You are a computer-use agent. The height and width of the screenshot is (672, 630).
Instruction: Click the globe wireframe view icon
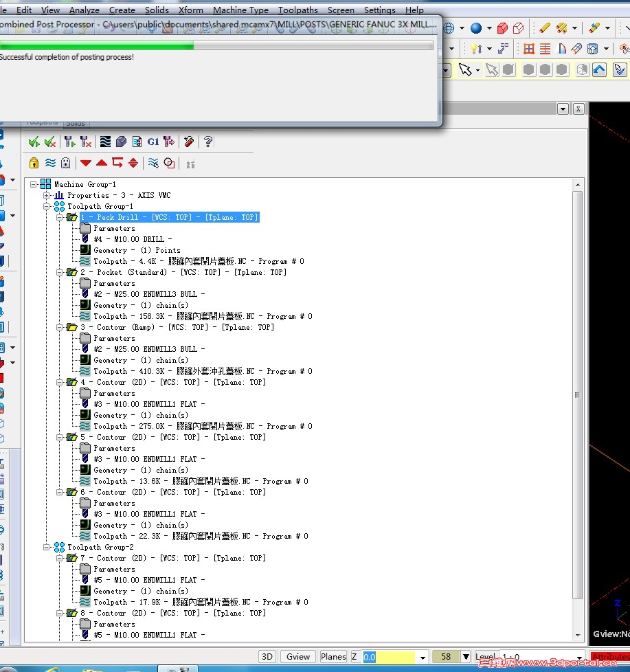449,28
